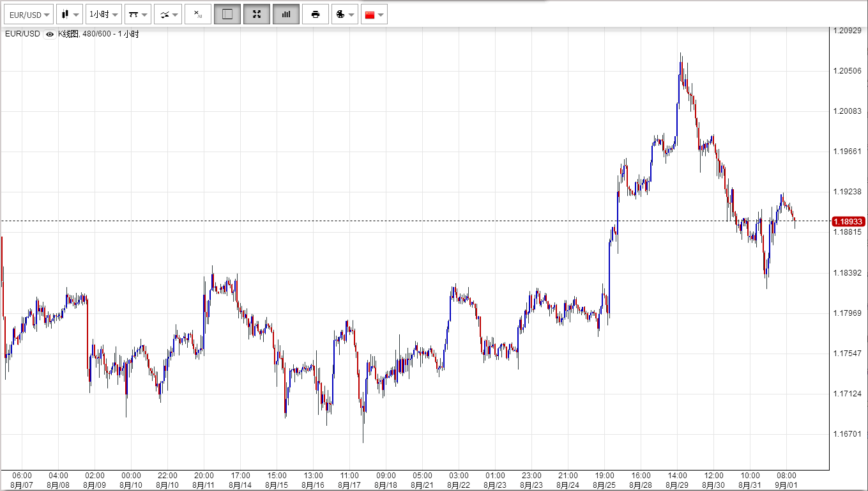Toggle visibility eye icon beside EUR/USD
868x491 pixels.
pyautogui.click(x=50, y=34)
